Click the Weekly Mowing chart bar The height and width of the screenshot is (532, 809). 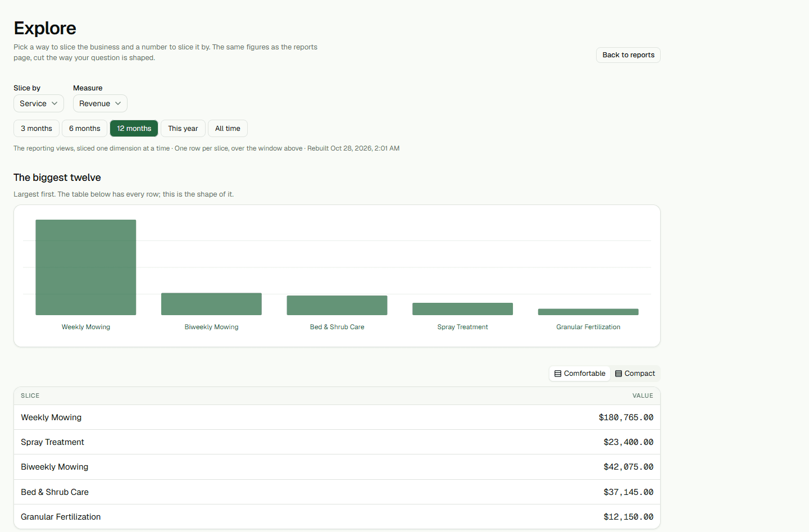point(86,267)
